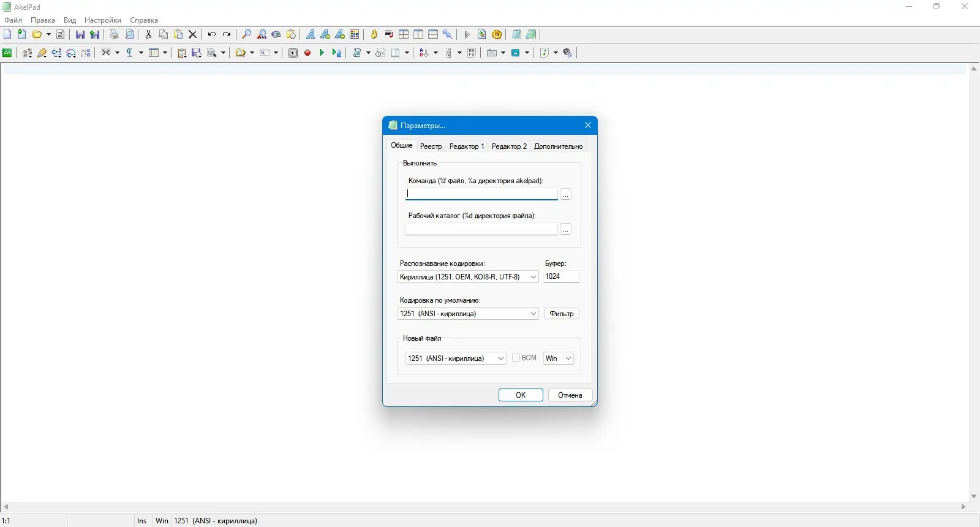Open the Новый файл codepage dropdown
The image size is (980, 527).
click(500, 358)
